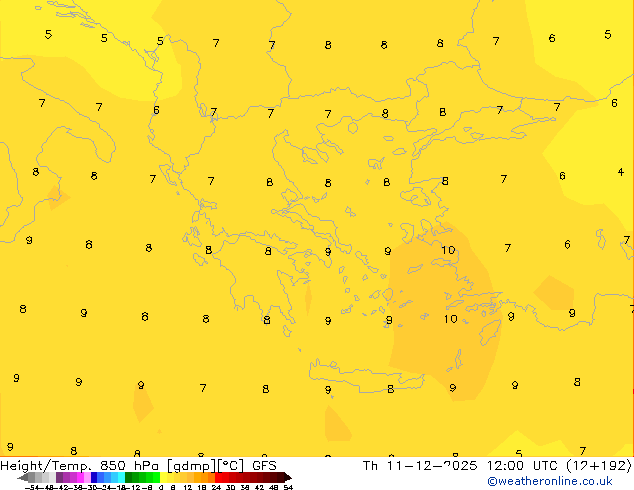Select the dark blue legend swatch
Screen dimensions: 634x490
tap(94, 477)
